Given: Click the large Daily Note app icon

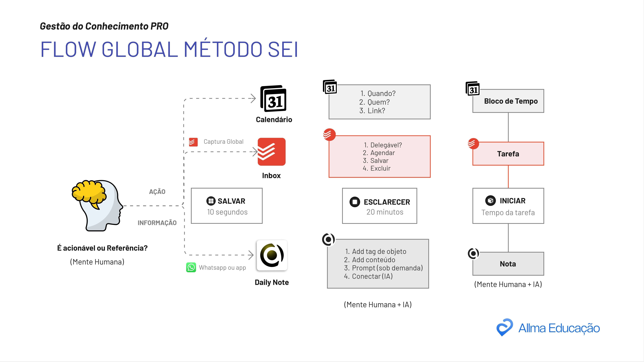Looking at the screenshot, I should tap(272, 255).
